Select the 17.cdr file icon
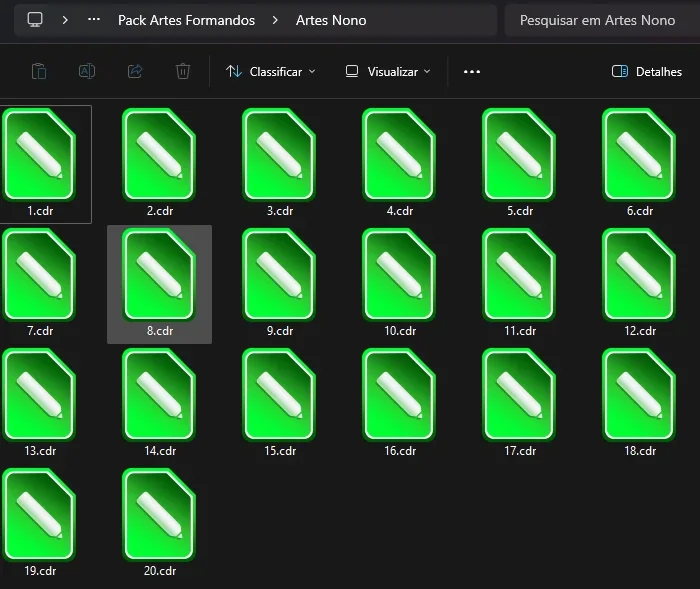The image size is (700, 589). (x=520, y=394)
